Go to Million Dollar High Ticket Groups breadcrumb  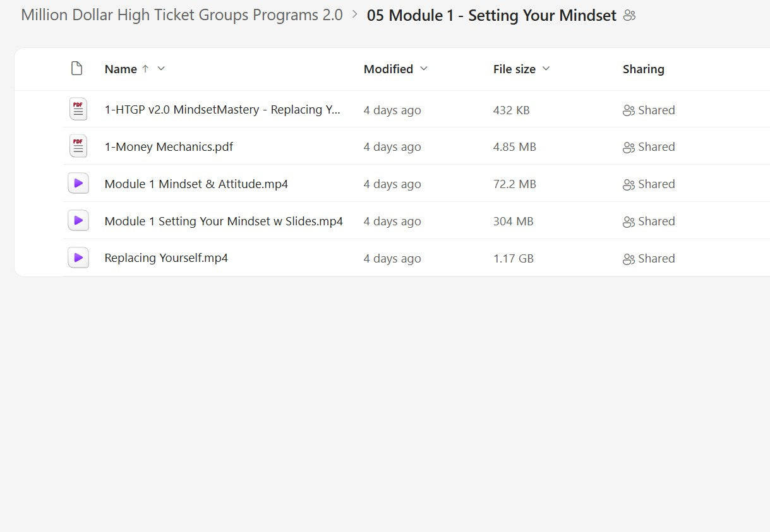coord(182,15)
